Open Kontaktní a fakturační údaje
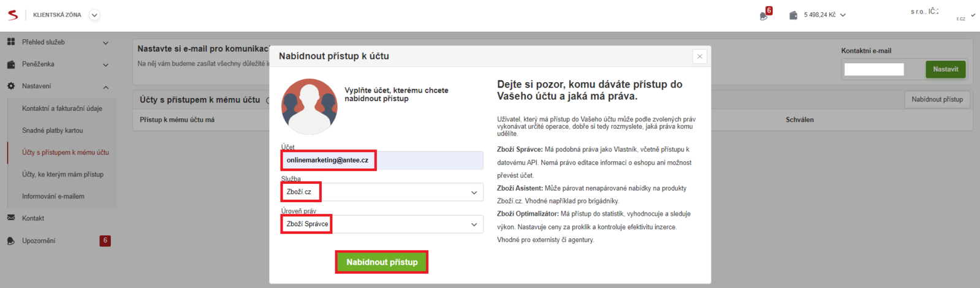The height and width of the screenshot is (288, 980). (62, 108)
